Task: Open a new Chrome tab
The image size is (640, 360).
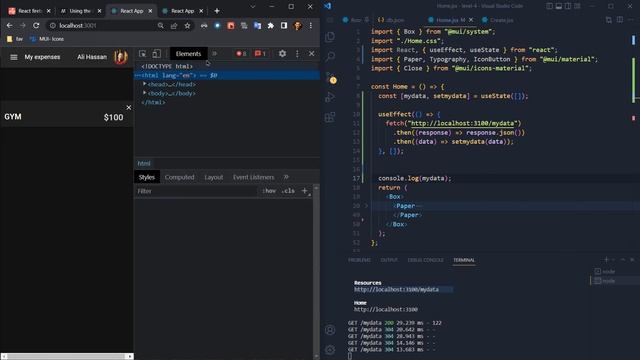Action: coord(217,11)
